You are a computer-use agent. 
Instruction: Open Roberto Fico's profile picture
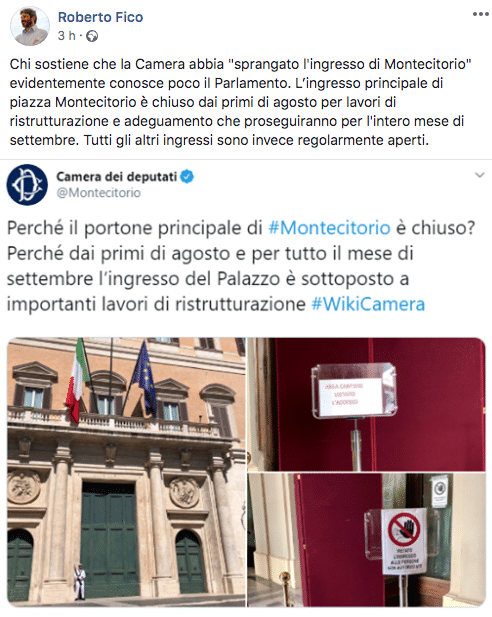click(30, 26)
